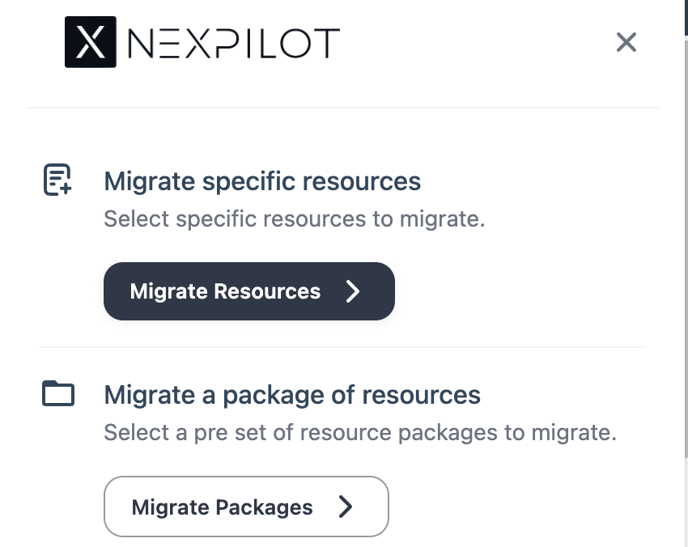688x547 pixels.
Task: Click the chevron arrow in Migrate Packages
Action: [346, 507]
